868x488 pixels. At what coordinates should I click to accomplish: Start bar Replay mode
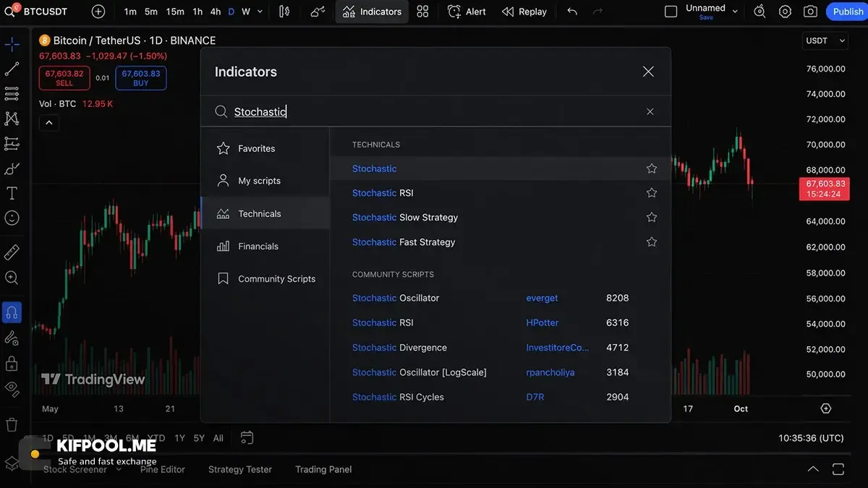point(524,12)
